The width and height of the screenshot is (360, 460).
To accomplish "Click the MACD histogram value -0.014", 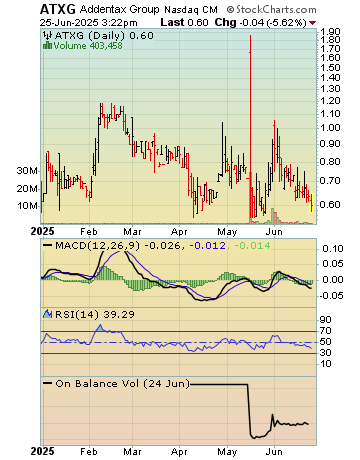I will [252, 246].
